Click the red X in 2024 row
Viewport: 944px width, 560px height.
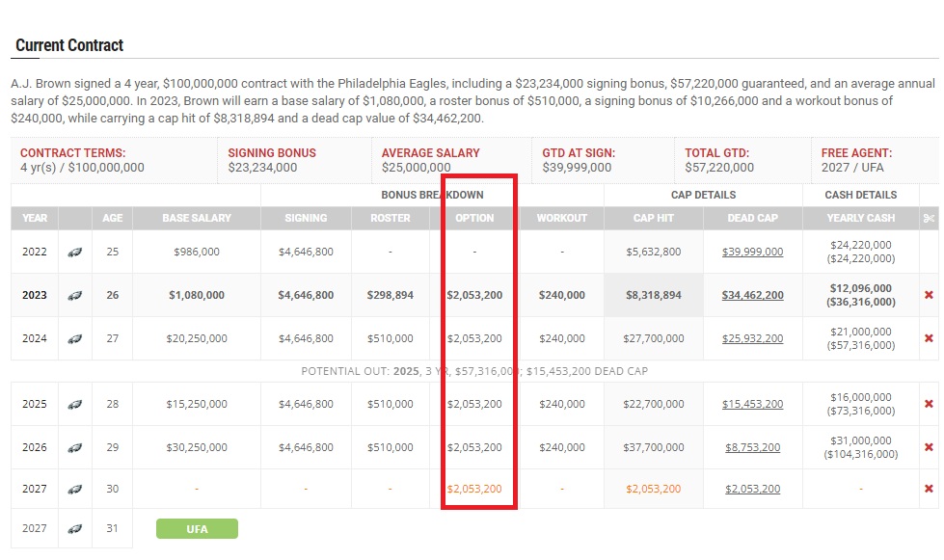929,338
